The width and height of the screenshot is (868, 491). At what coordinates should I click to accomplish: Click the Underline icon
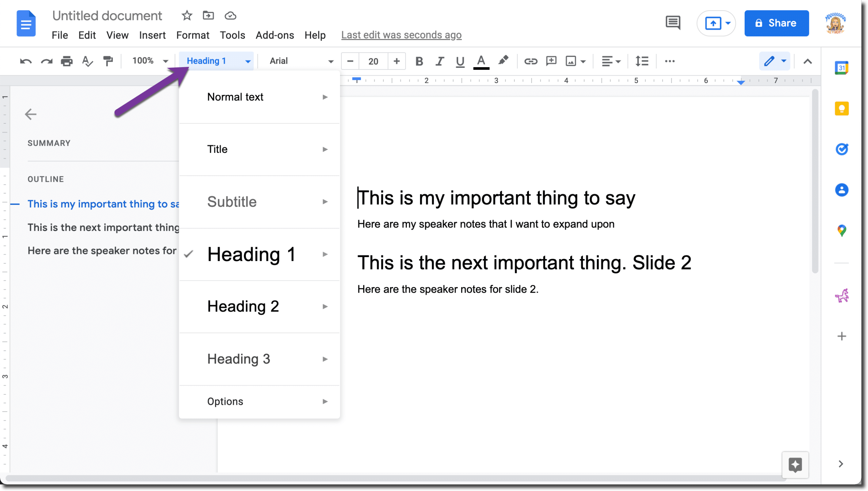click(460, 61)
